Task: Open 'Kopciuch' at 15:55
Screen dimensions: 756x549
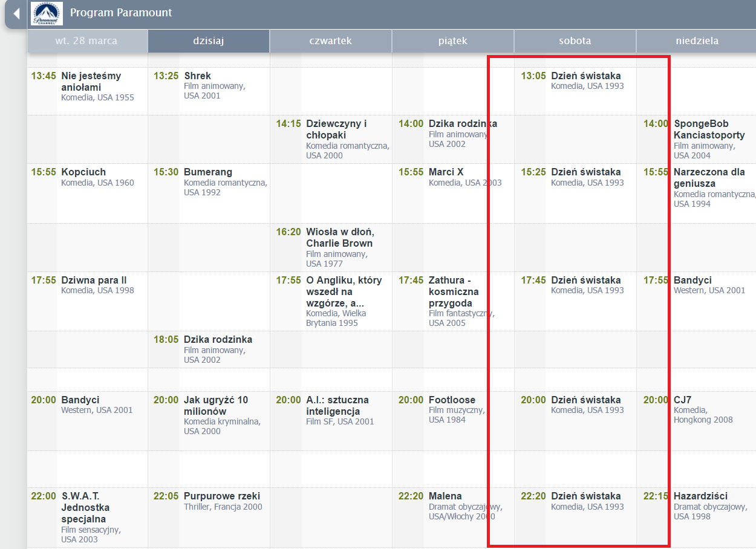Action: [x=83, y=172]
